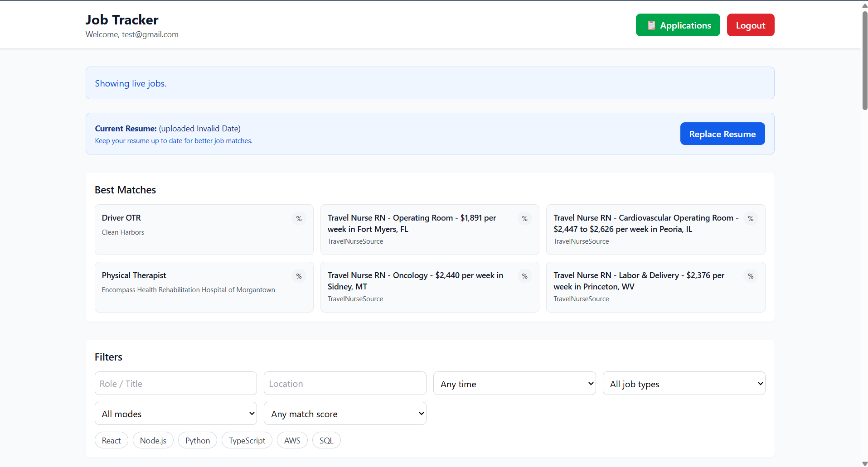Click percent badge on Physical Therapist card

pos(299,276)
